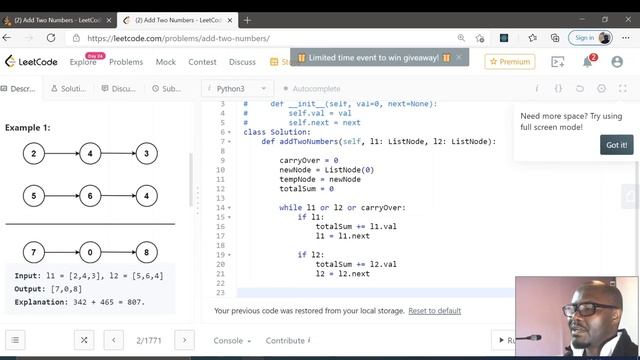The image size is (640, 360).
Task: Collapse code fold arrow at line 19
Action: (x=229, y=255)
